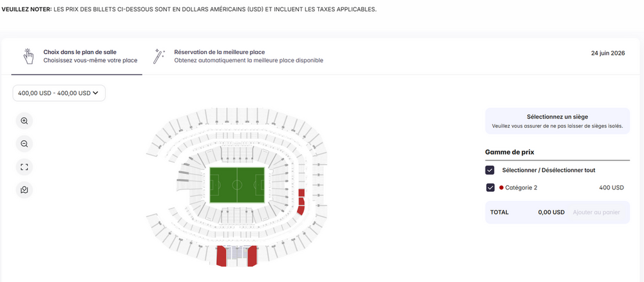Viewport: 644px width, 282px height.
Task: Select the red section at bottom-right of stadium
Action: (252, 256)
